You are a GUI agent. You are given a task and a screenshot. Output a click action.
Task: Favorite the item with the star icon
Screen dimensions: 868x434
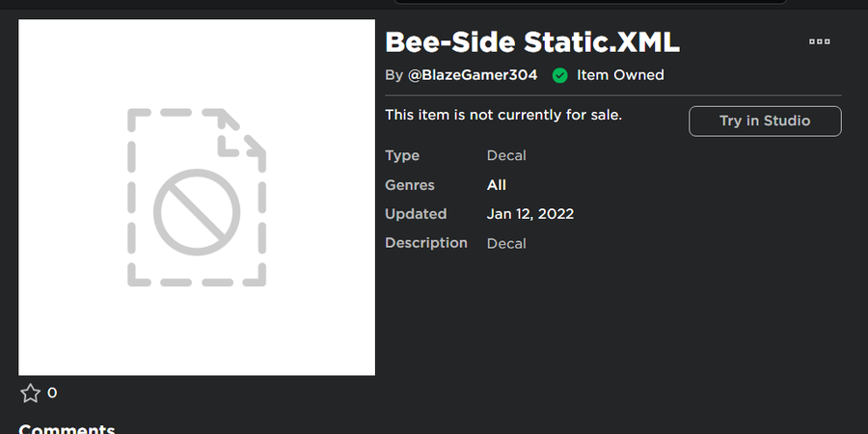click(31, 393)
